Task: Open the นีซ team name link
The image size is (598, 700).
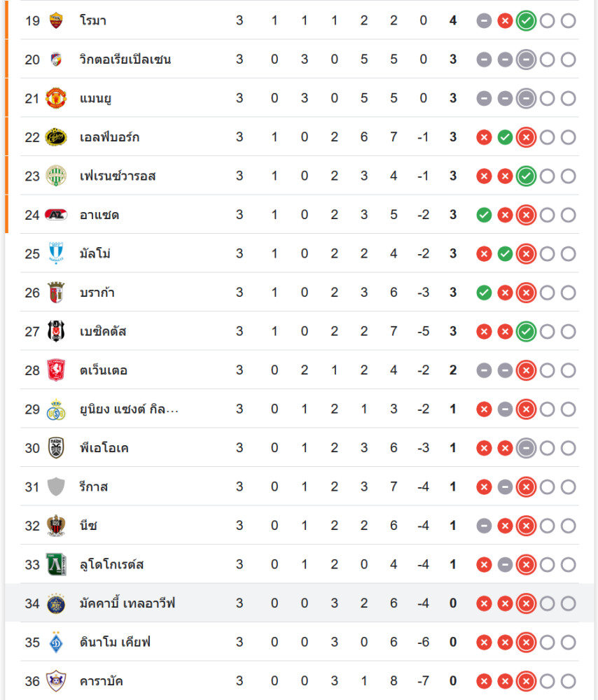Action: [x=88, y=526]
